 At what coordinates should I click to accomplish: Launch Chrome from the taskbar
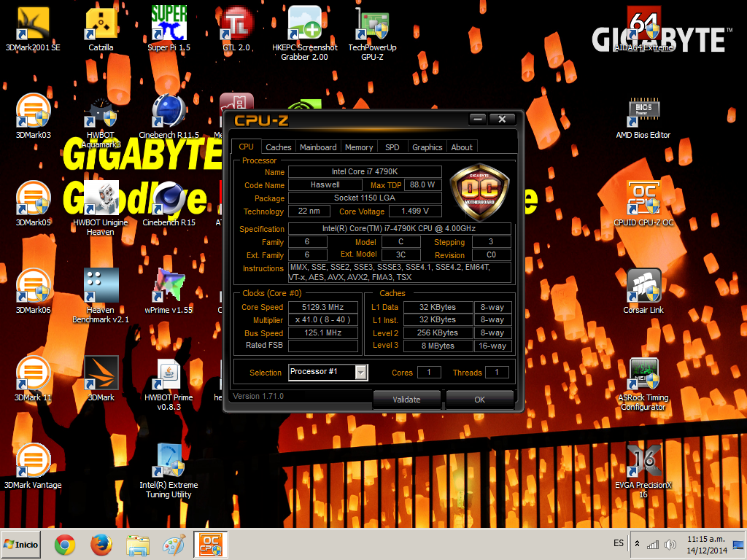[65, 545]
